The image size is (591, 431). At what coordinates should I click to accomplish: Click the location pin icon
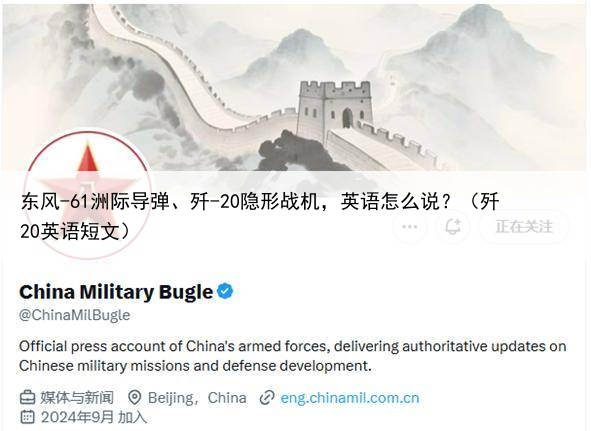(x=135, y=398)
